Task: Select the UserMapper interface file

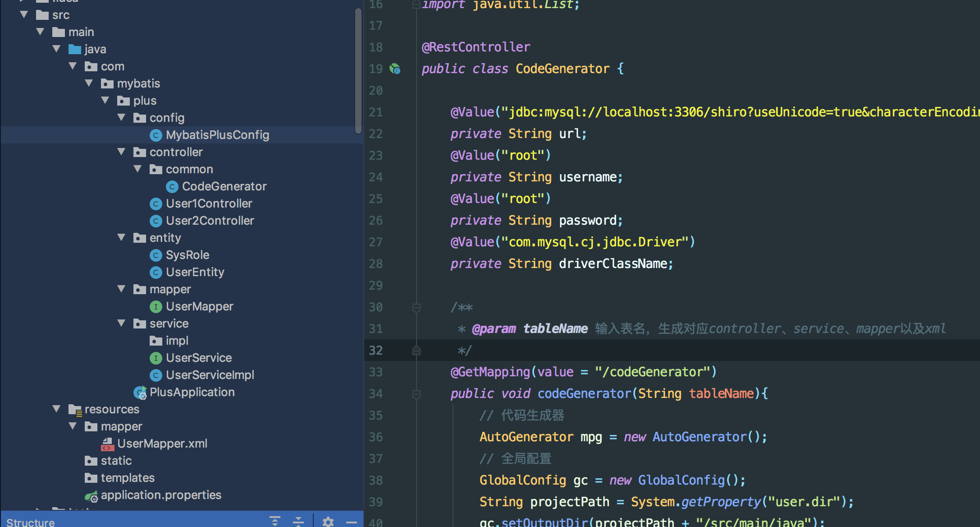Action: [199, 306]
